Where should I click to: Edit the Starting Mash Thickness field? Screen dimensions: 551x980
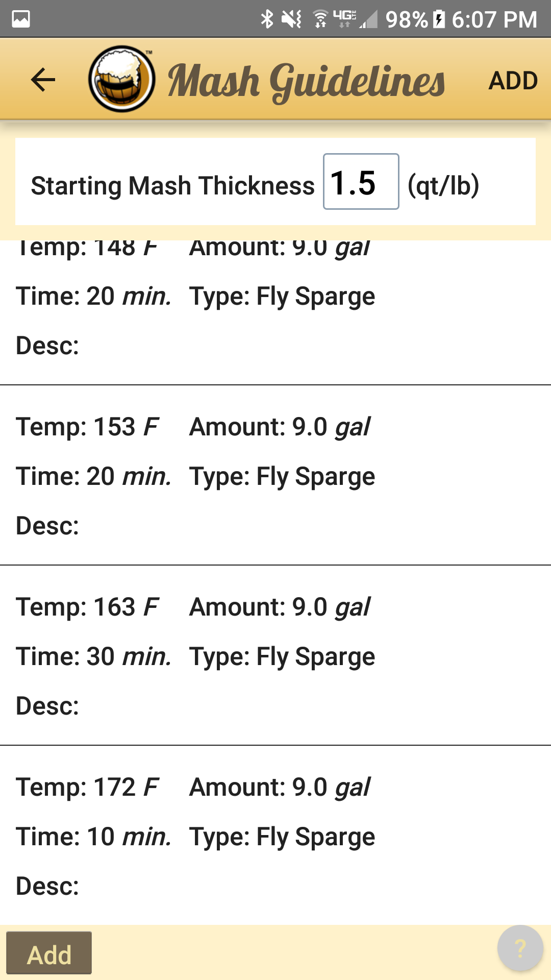tap(361, 182)
